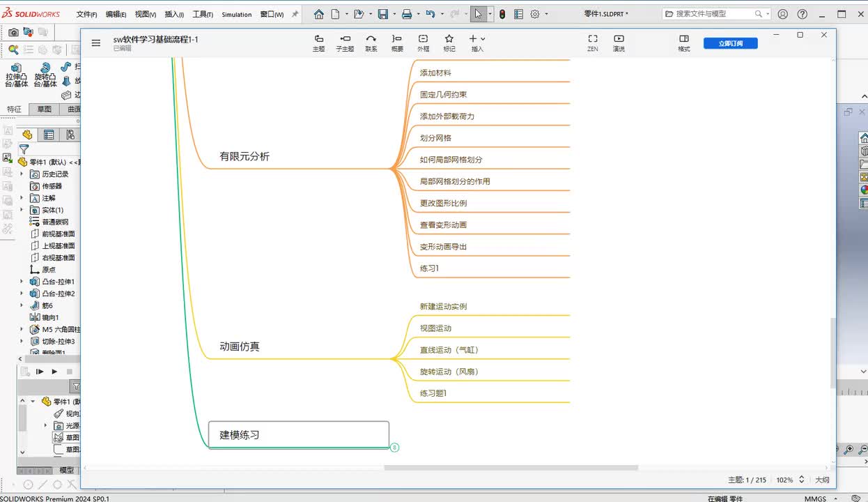Switch to 大纲 outline view
The height and width of the screenshot is (502, 868).
click(822, 480)
